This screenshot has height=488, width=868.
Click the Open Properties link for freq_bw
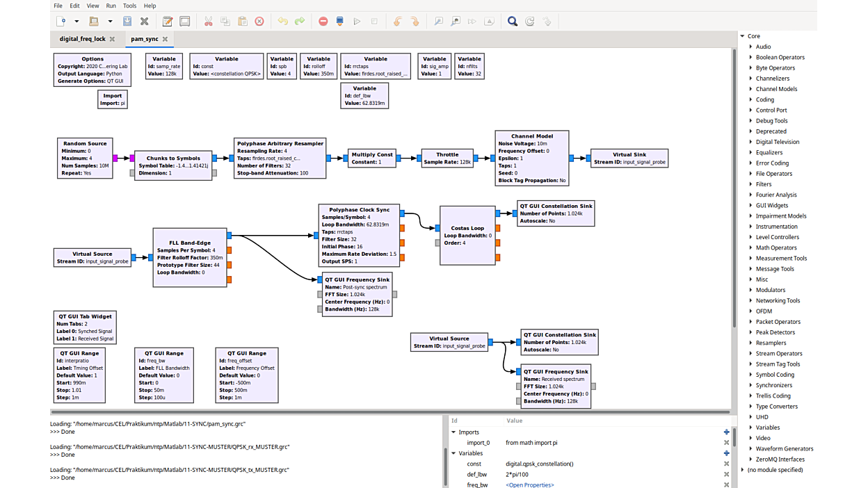click(529, 485)
